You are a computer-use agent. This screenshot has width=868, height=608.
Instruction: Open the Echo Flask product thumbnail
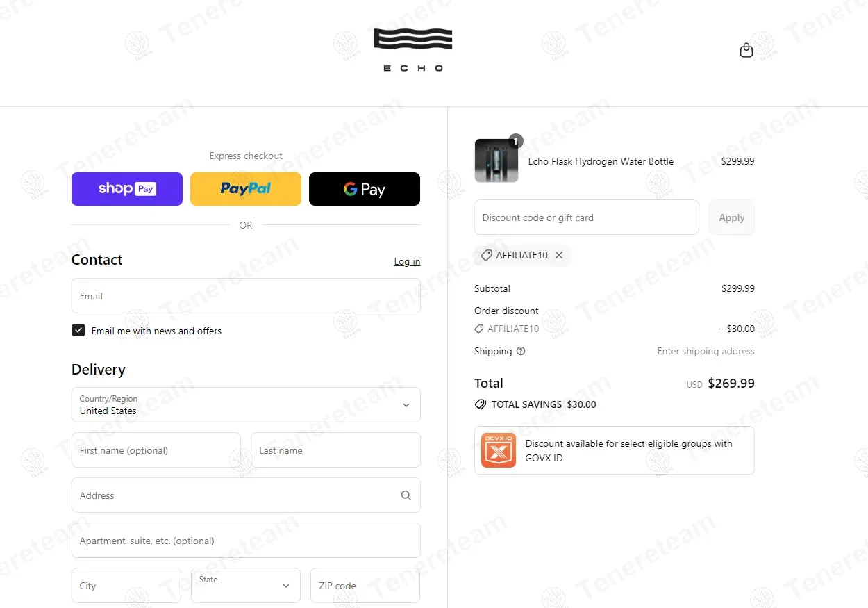click(496, 161)
